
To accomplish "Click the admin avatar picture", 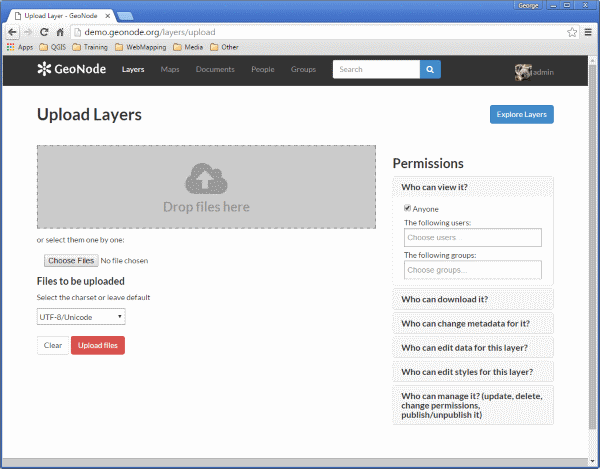I will [x=523, y=72].
